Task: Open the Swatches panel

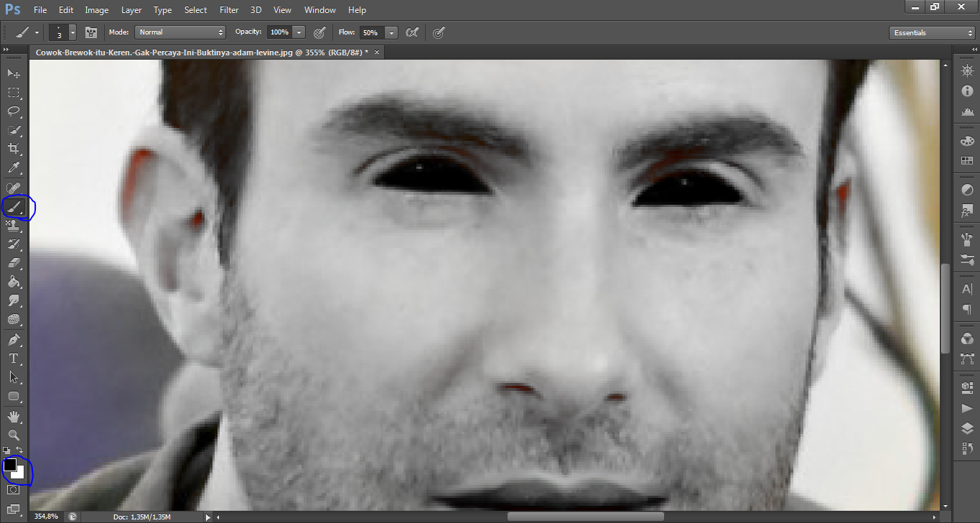Action: click(x=966, y=162)
